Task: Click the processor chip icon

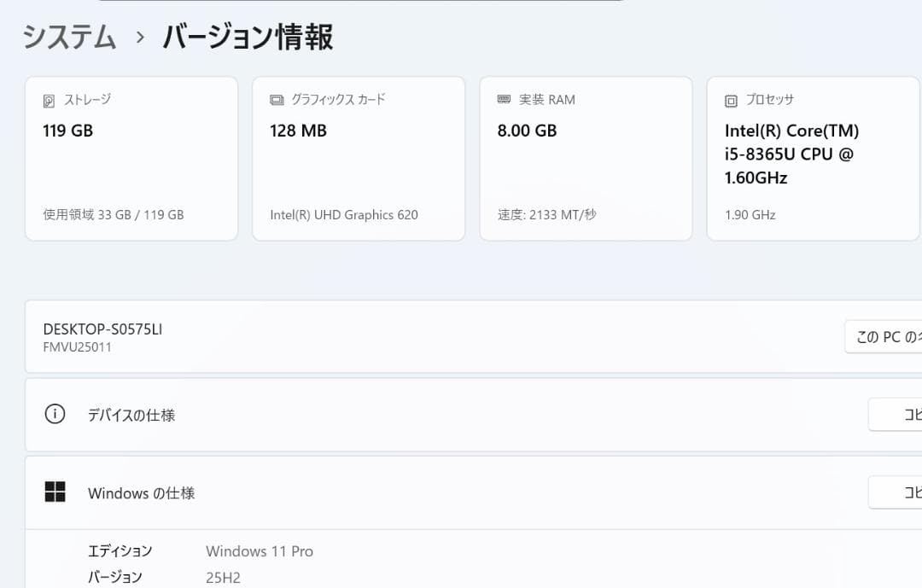Action: click(731, 101)
